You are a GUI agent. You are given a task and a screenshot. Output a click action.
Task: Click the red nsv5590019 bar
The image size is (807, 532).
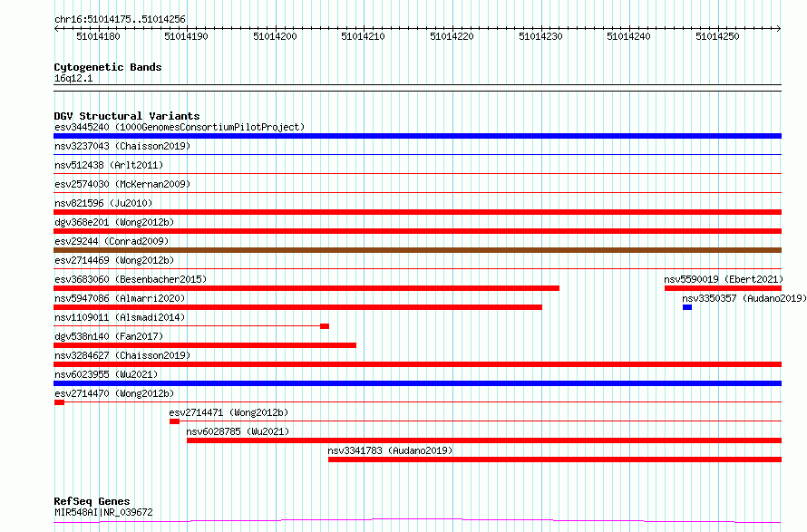723,288
